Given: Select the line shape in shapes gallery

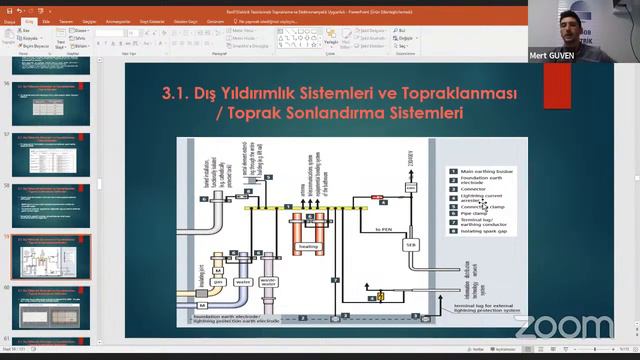Looking at the screenshot, I should point(287,31).
